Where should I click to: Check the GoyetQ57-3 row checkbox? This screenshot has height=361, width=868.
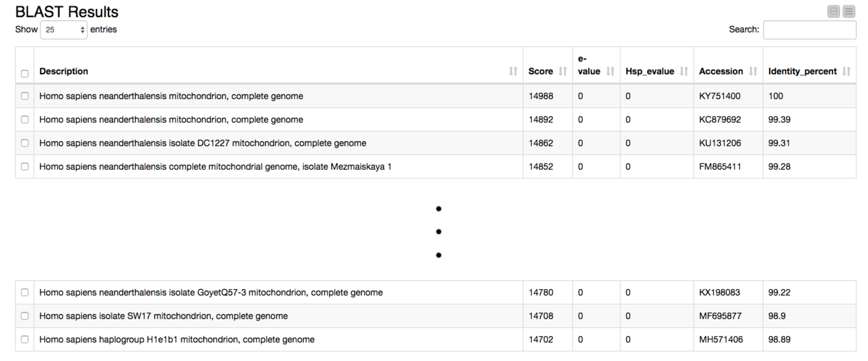tap(24, 293)
